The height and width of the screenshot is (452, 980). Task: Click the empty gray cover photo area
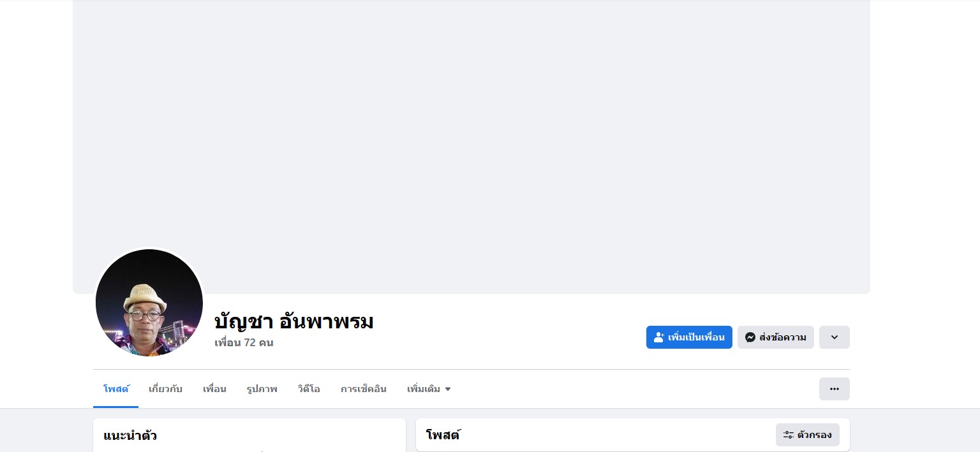pos(471,147)
